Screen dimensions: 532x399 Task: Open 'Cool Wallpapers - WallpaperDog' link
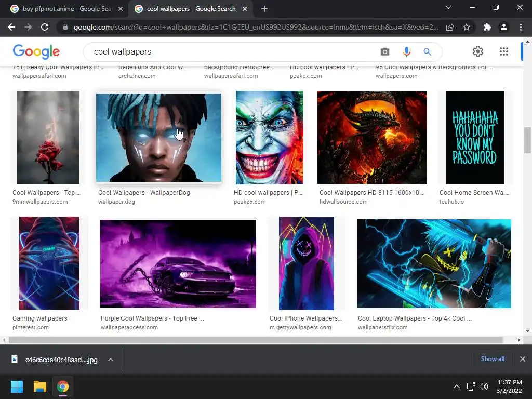point(144,192)
